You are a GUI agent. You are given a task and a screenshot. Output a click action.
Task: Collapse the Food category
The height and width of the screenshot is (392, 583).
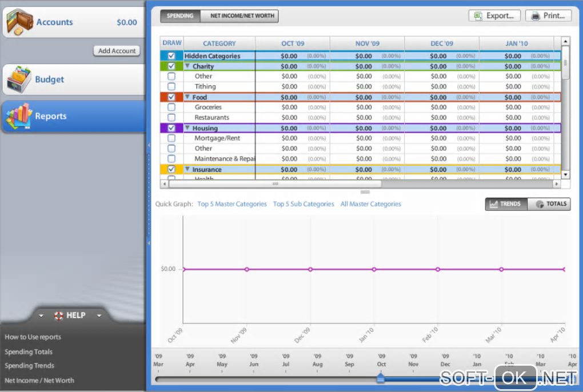click(x=187, y=97)
